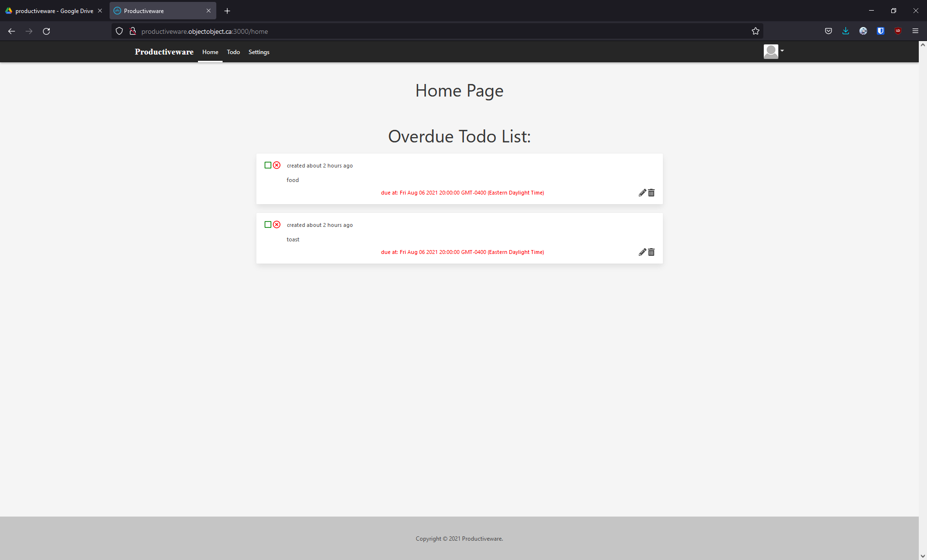The width and height of the screenshot is (927, 560).
Task: Click the edit pencil icon for food todo
Action: tap(642, 193)
